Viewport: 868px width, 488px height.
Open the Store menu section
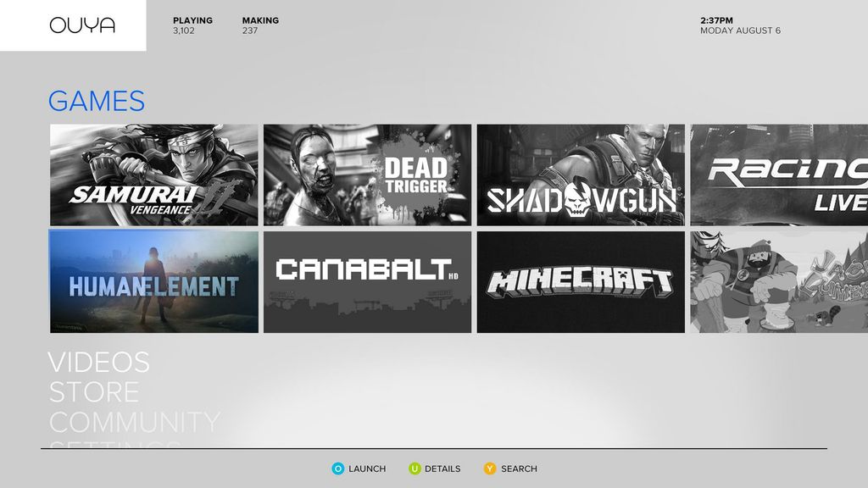pyautogui.click(x=94, y=393)
